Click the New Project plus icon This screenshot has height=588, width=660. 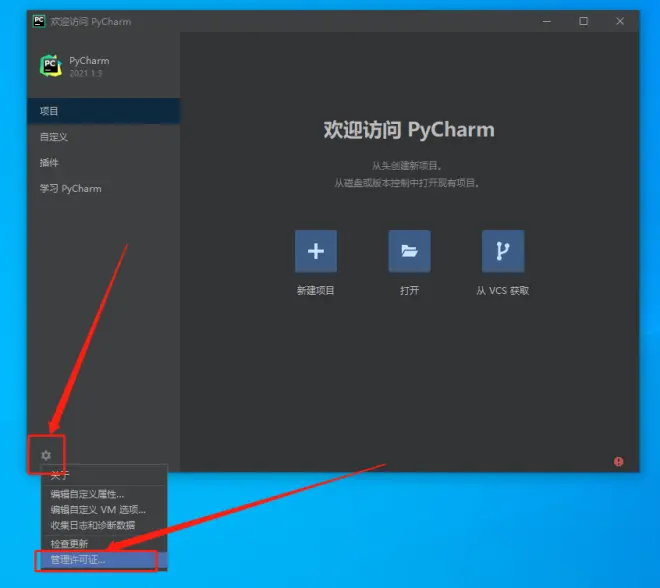pyautogui.click(x=316, y=251)
